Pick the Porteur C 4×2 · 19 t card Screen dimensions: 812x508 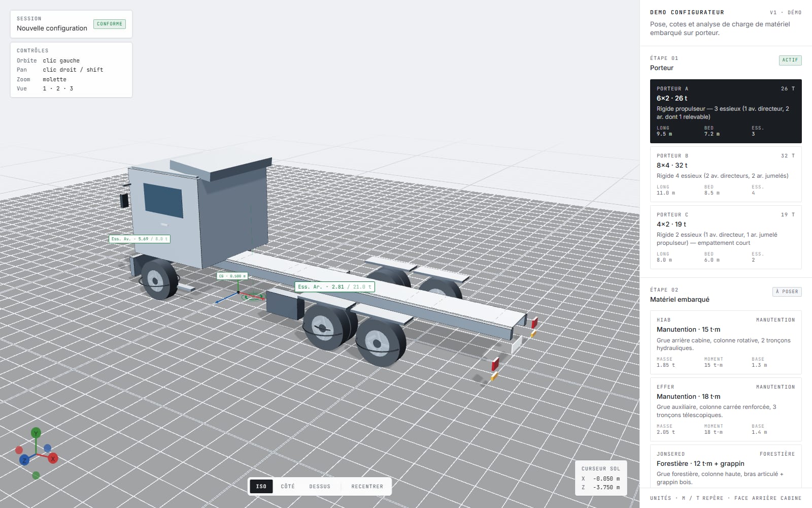[x=726, y=237]
